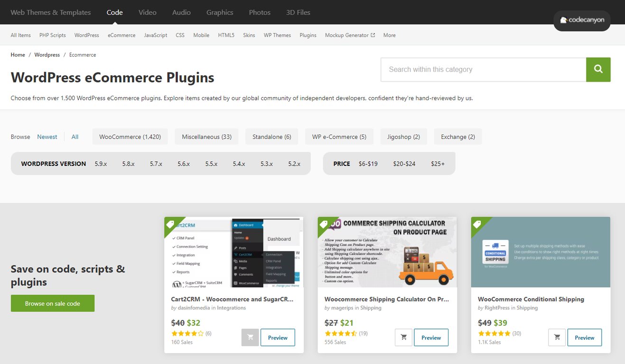Open the Jigoshop filter option
This screenshot has width=625, height=364.
[x=403, y=136]
